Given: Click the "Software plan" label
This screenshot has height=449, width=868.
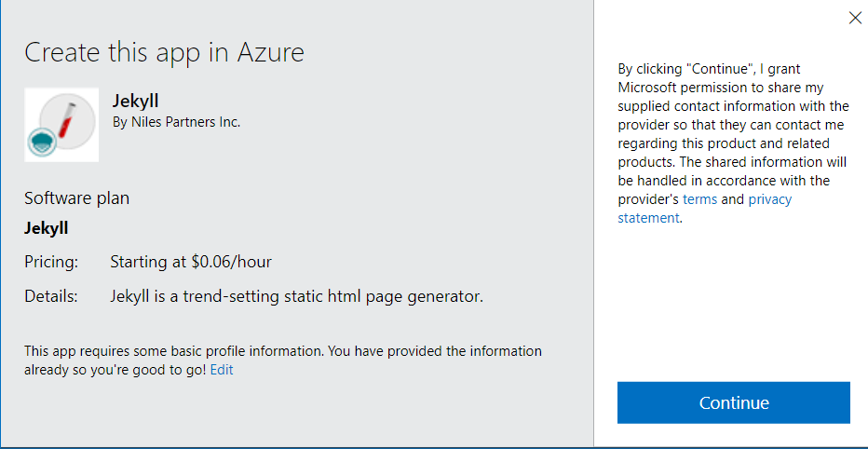Looking at the screenshot, I should coord(77,198).
